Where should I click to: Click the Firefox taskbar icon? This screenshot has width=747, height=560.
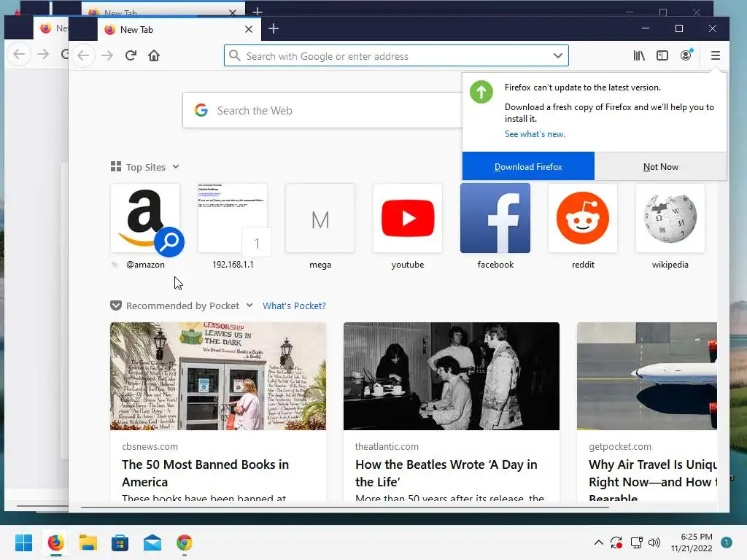click(x=55, y=542)
